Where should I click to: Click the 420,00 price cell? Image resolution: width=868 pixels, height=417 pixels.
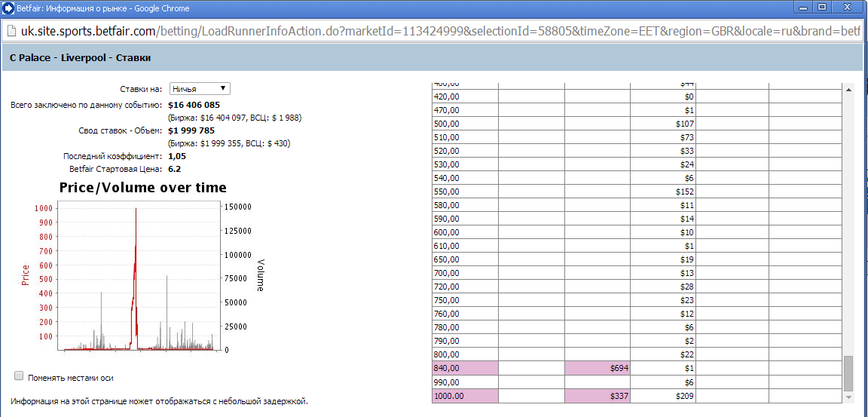click(x=465, y=97)
